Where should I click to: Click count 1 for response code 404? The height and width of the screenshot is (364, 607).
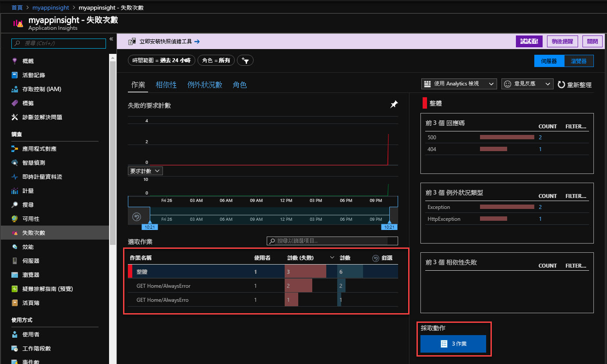coord(540,149)
